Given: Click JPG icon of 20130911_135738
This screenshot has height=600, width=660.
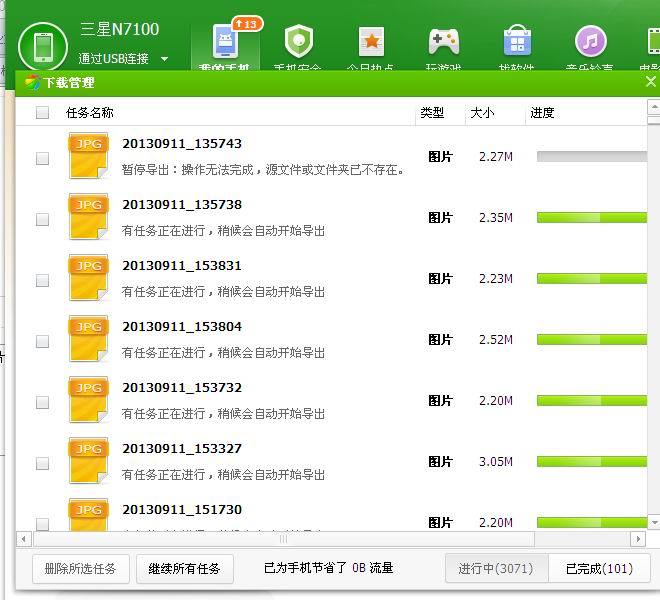Looking at the screenshot, I should coord(88,217).
